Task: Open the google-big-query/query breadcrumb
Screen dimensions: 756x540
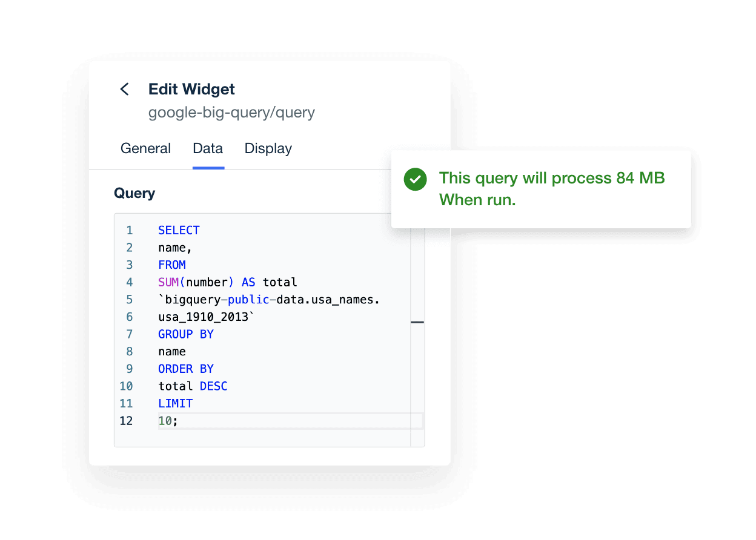Action: tap(231, 113)
